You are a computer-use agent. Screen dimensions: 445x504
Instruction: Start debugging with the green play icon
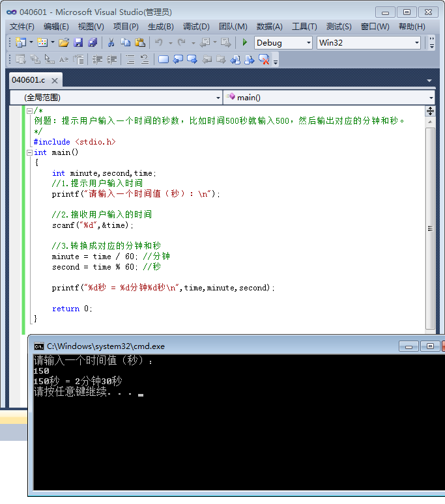[x=245, y=42]
